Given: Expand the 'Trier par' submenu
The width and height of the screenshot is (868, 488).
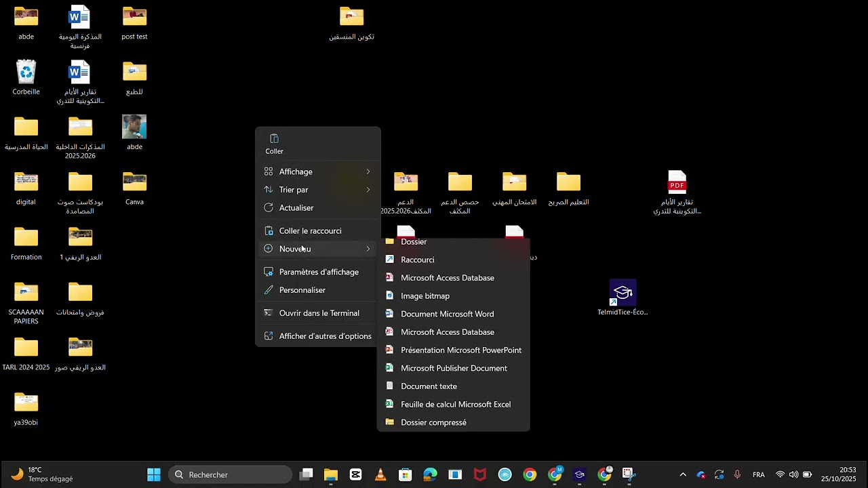Looking at the screenshot, I should [317, 190].
